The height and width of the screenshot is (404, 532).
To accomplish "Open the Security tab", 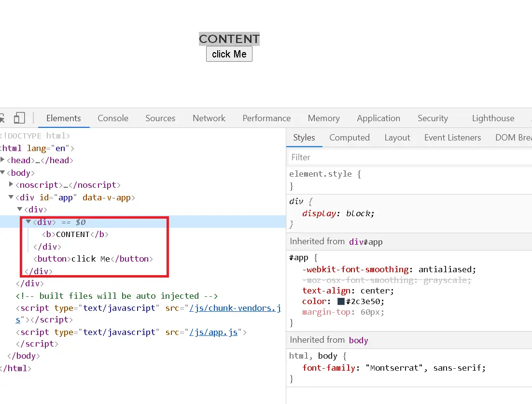I will click(x=433, y=118).
